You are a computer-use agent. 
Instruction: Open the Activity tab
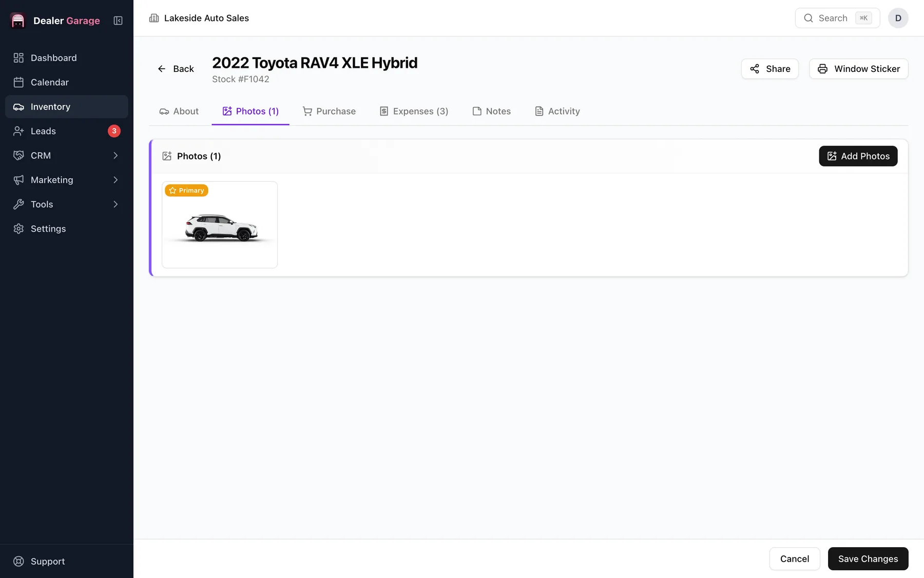557,111
